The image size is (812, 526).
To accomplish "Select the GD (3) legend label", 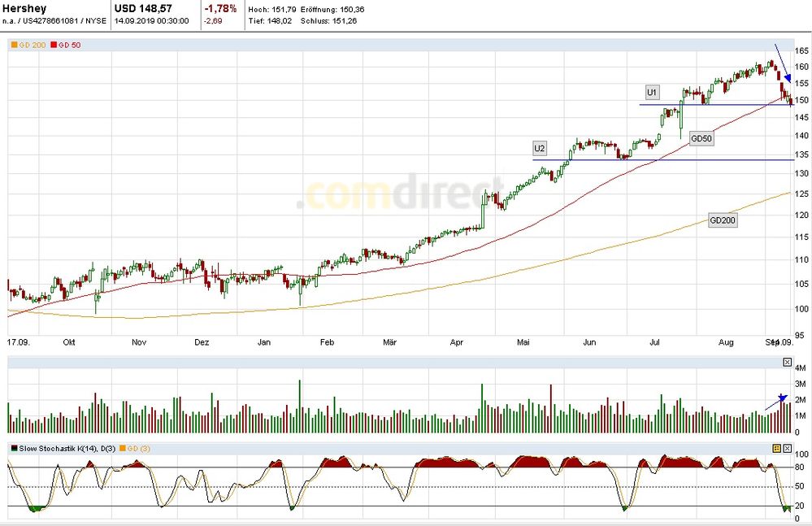I will click(x=139, y=448).
